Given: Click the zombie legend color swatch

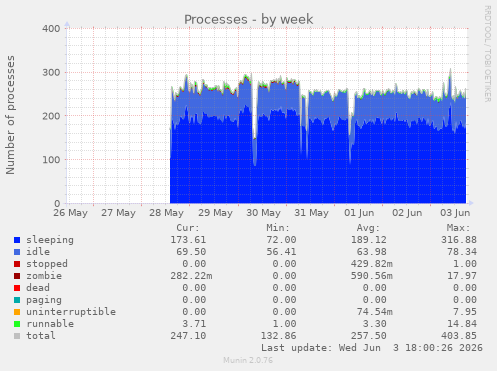Looking at the screenshot, I should click(17, 276).
